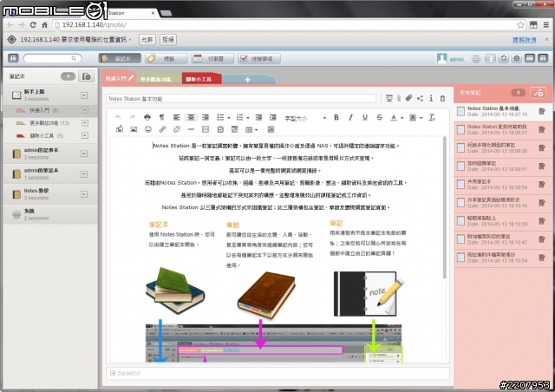Insert a to-do checkbox item
Image resolution: width=555 pixels, height=392 pixels.
pos(220,129)
